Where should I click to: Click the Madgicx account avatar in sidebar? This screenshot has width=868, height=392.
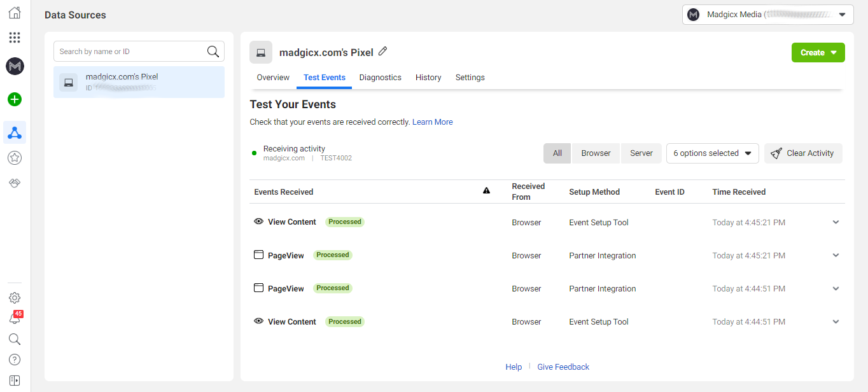(15, 66)
